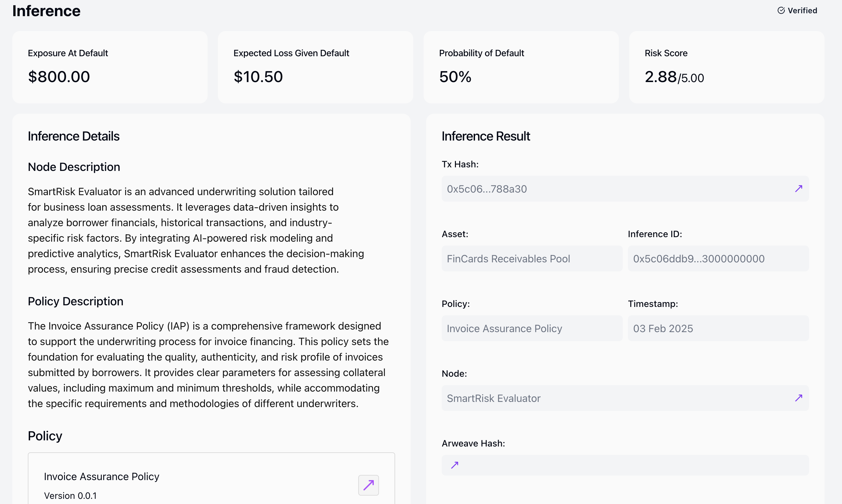Click the FinCards Receivables Pool asset field
The height and width of the screenshot is (504, 842).
[x=532, y=259]
